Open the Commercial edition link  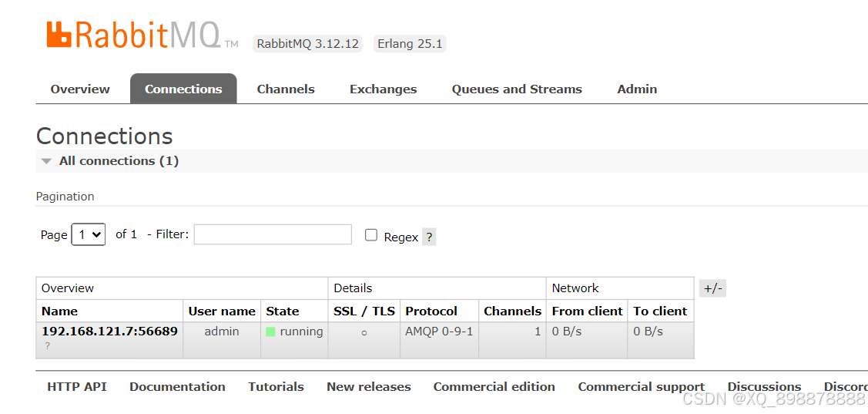point(494,387)
